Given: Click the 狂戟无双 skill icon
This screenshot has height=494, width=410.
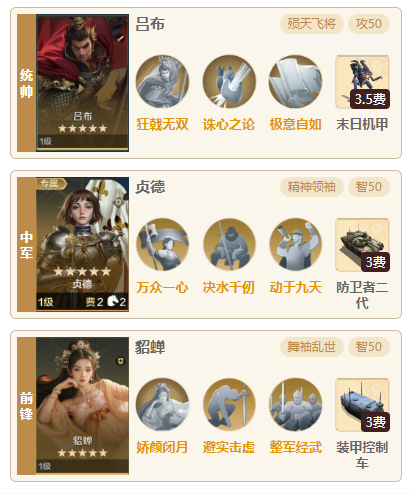Looking at the screenshot, I should click(162, 82).
